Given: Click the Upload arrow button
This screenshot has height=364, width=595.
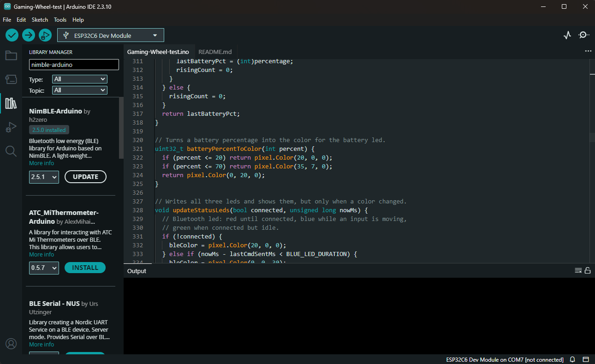Looking at the screenshot, I should 29,35.
